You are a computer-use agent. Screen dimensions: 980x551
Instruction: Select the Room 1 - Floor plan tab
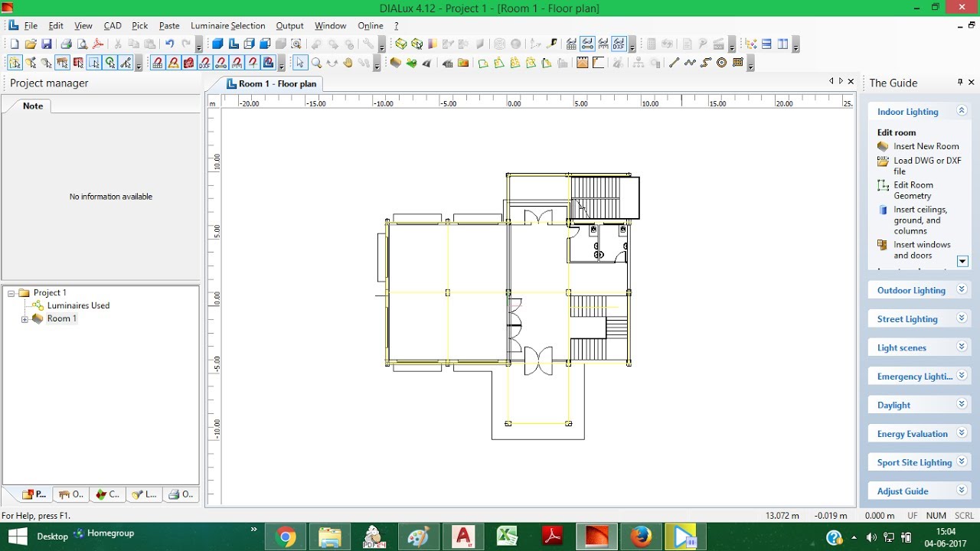click(271, 83)
